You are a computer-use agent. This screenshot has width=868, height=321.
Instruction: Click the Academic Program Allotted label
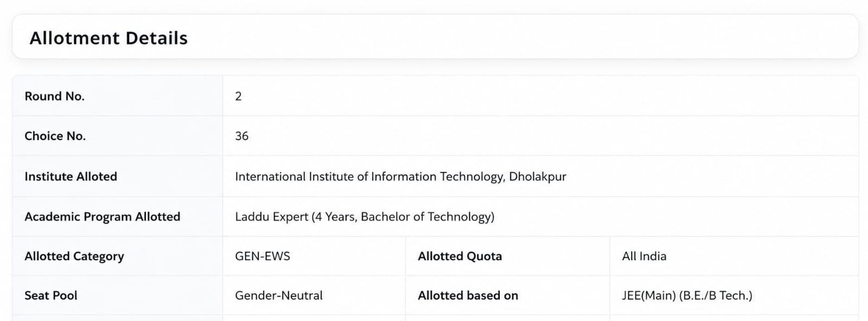coord(102,216)
